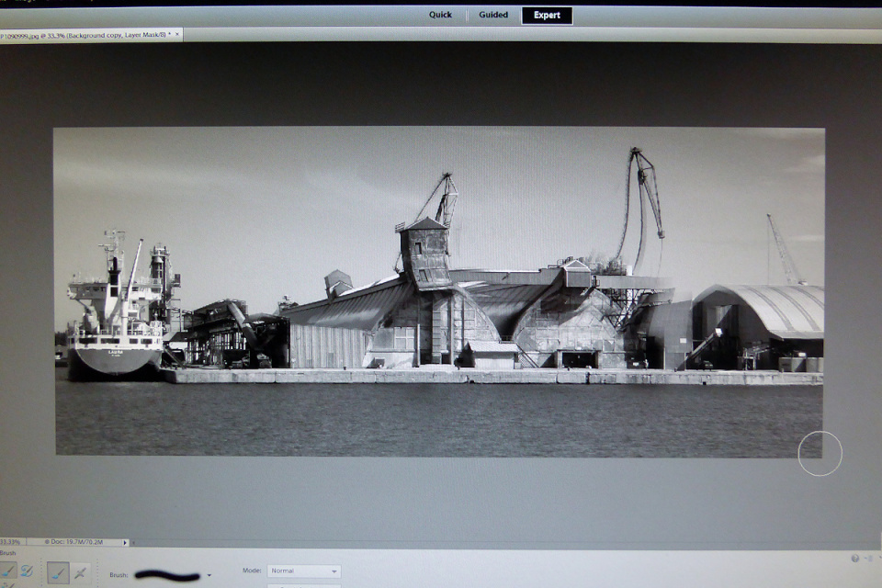This screenshot has width=882, height=588.
Task: Open the tool options panel menu icon
Action: [x=870, y=559]
